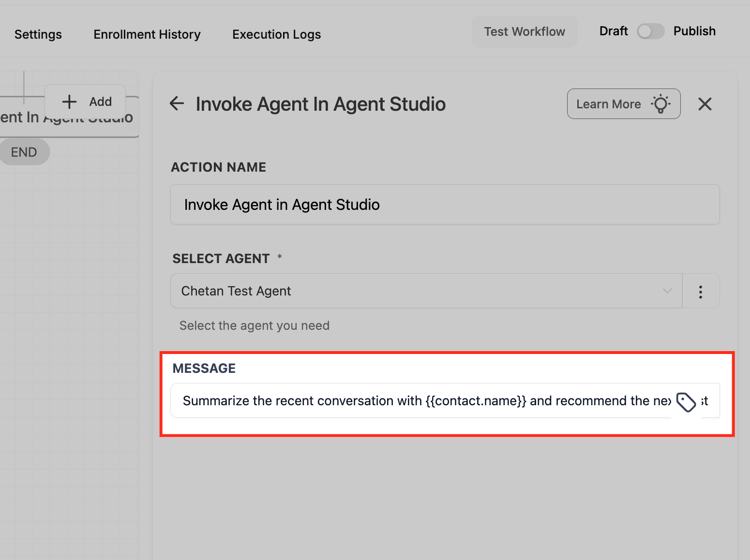Click the ACTION NAME label
Image resolution: width=750 pixels, height=560 pixels.
point(219,167)
